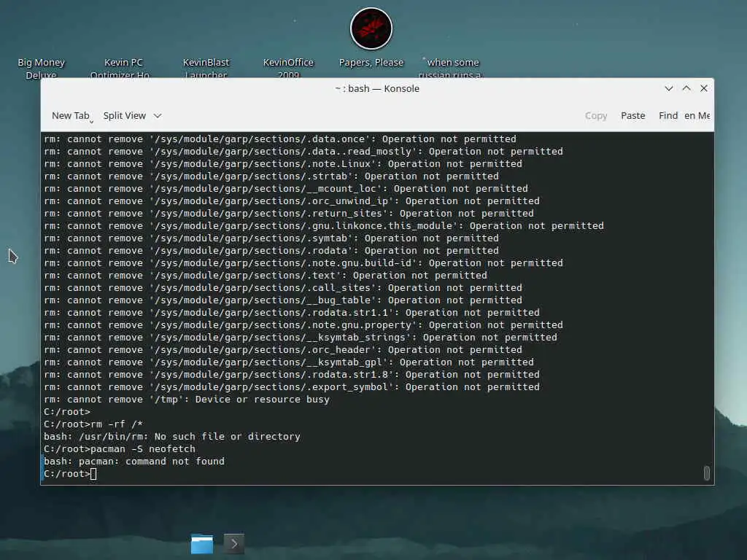Click the '/tmp': Device or resource busy line
The height and width of the screenshot is (560, 747).
[x=187, y=400]
